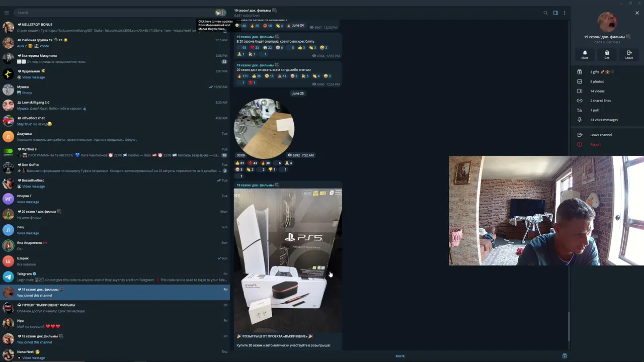Open the Мушка chat
Screen dimensions: 644x362
click(x=115, y=89)
